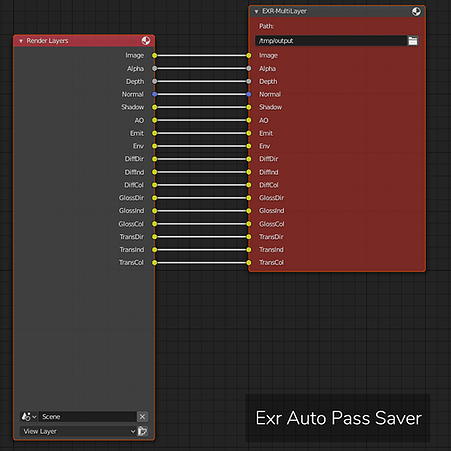Click Render Layers Env output socket
The width and height of the screenshot is (451, 451).
(154, 146)
